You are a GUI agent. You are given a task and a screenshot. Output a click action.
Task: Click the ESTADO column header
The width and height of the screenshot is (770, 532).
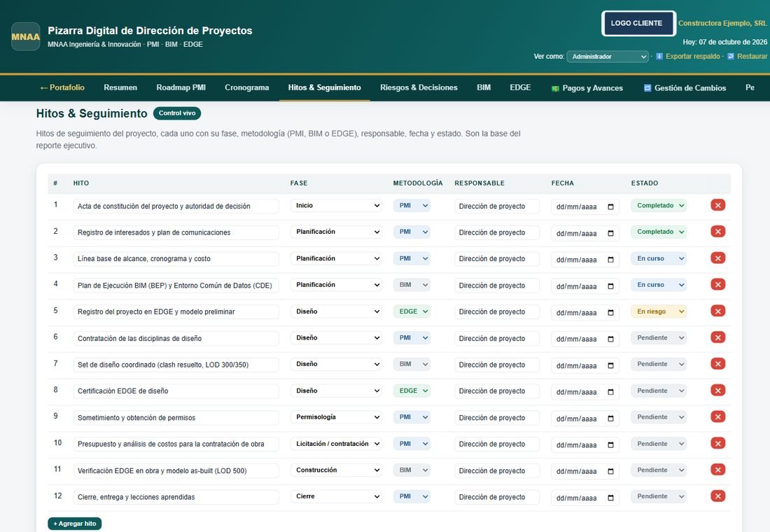(x=644, y=183)
